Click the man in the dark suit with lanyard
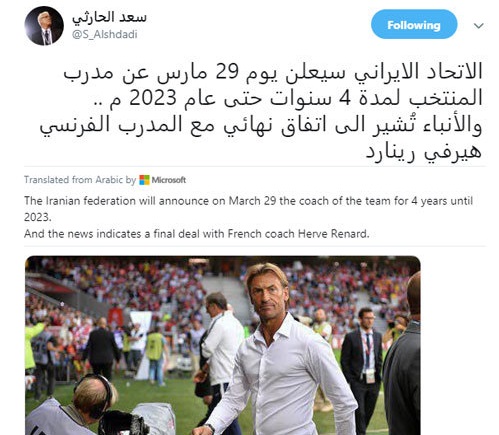The image size is (499, 435). click(x=362, y=363)
